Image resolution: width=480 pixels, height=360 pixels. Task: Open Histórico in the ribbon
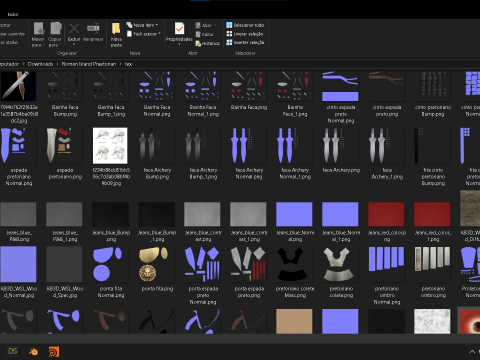point(207,43)
